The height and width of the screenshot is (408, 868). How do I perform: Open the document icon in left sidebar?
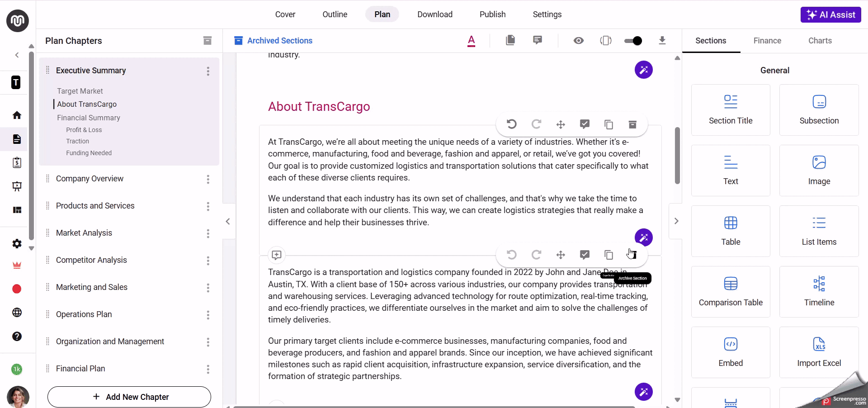point(17,139)
